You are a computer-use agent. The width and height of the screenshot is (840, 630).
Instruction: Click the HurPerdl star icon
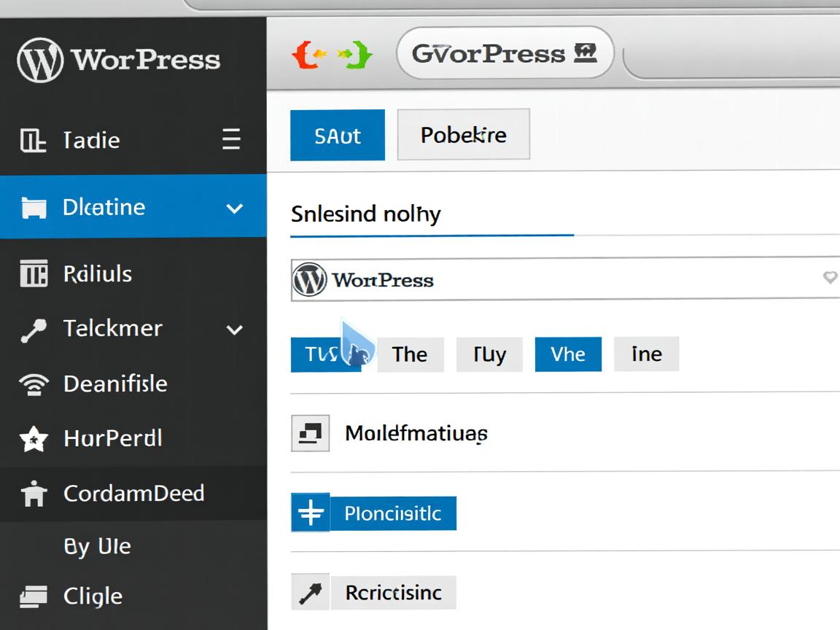(34, 439)
